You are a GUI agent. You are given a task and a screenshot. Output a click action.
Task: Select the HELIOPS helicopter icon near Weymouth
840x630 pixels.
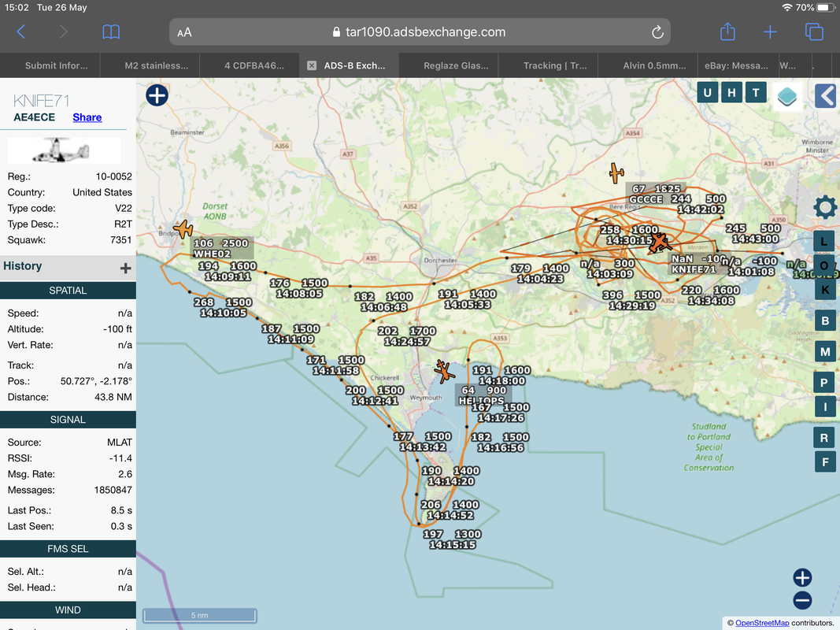coord(443,371)
